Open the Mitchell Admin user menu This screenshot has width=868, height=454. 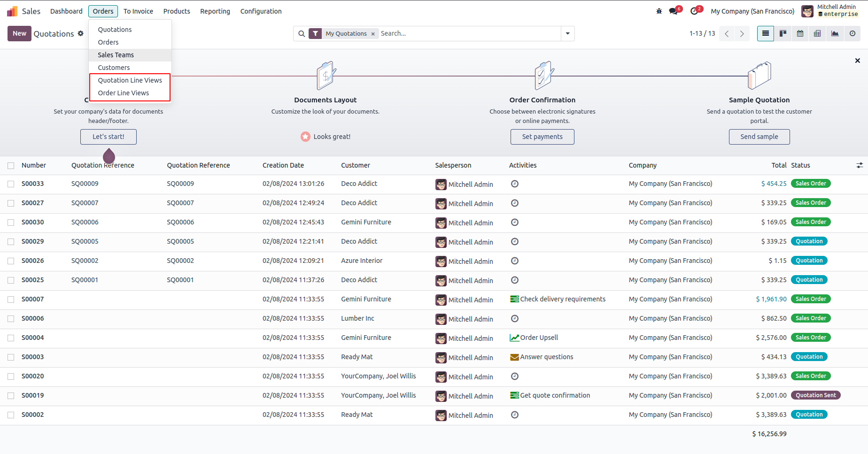point(830,11)
